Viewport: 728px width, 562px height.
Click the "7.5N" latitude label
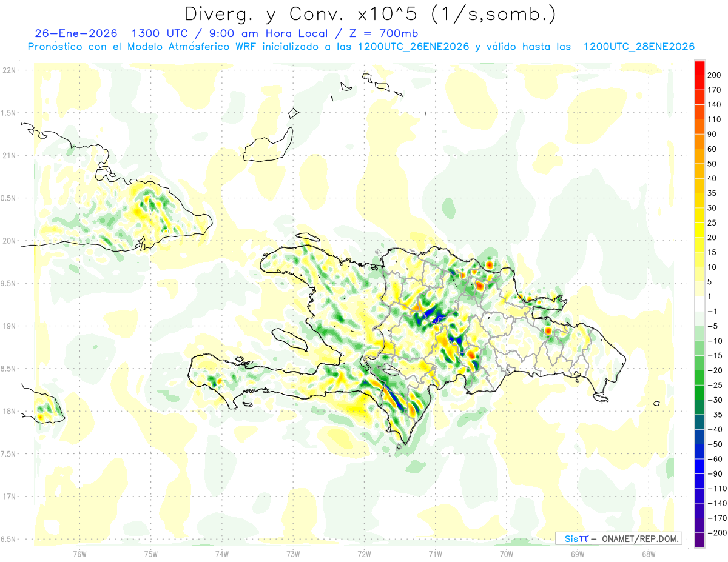[9, 454]
